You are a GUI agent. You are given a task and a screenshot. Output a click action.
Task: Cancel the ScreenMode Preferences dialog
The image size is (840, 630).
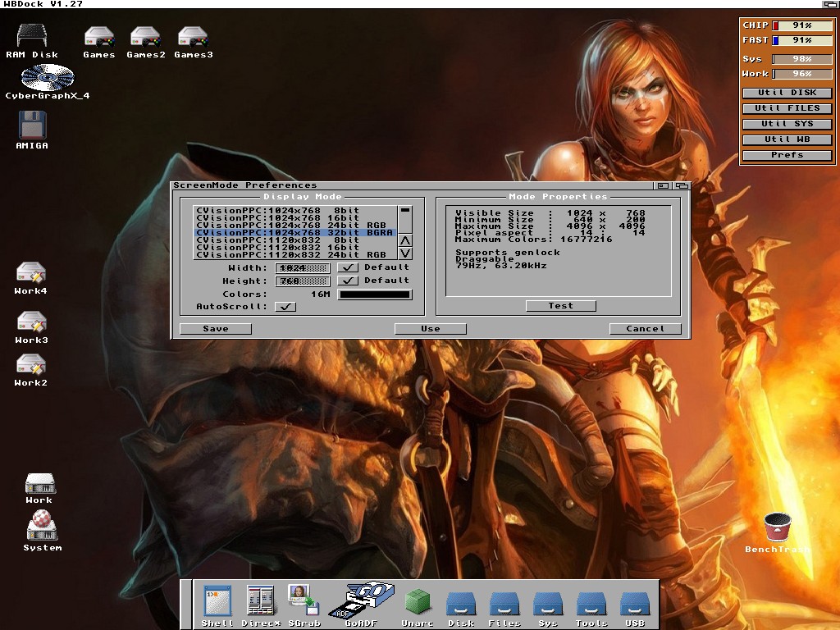[x=646, y=329]
